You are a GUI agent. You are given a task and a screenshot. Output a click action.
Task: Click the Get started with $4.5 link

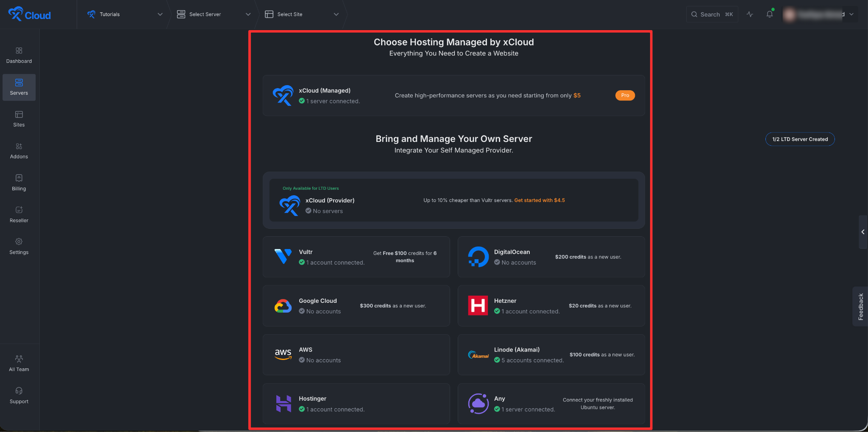pyautogui.click(x=539, y=200)
